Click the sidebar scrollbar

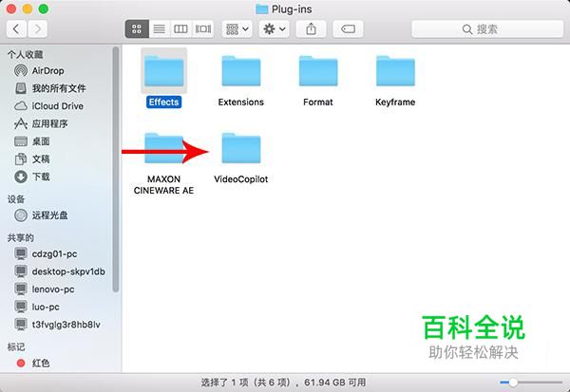coord(116,170)
